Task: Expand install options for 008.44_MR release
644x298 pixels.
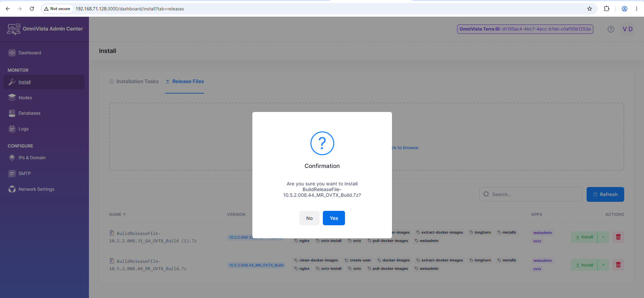Action: coord(603,265)
